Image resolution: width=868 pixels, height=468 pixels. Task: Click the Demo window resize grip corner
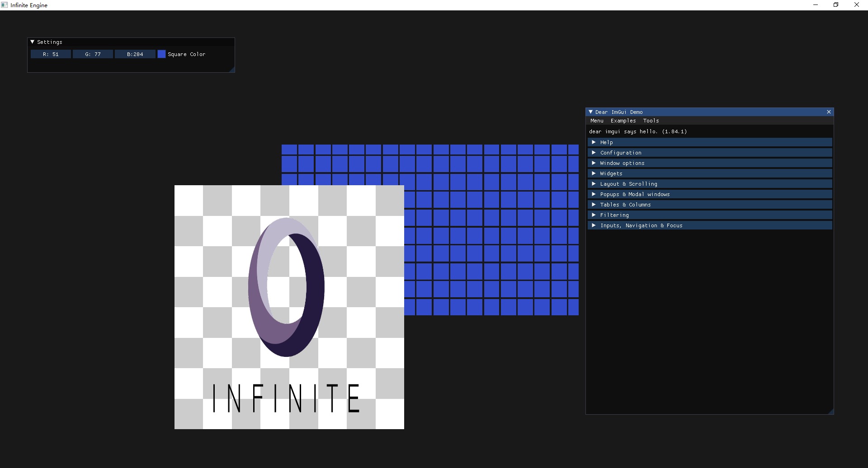click(830, 411)
